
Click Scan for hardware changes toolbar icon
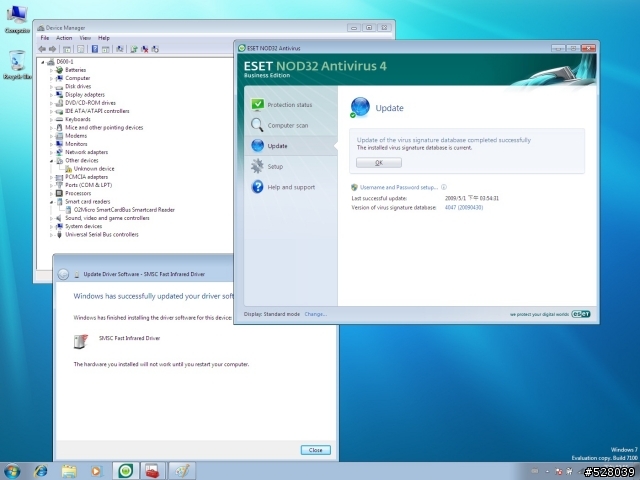coord(120,49)
